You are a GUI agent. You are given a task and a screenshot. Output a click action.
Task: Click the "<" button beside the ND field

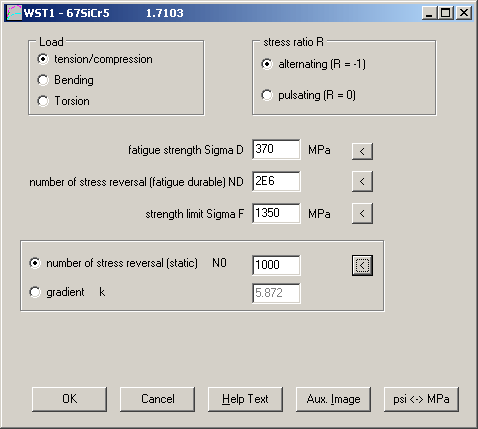(x=362, y=181)
